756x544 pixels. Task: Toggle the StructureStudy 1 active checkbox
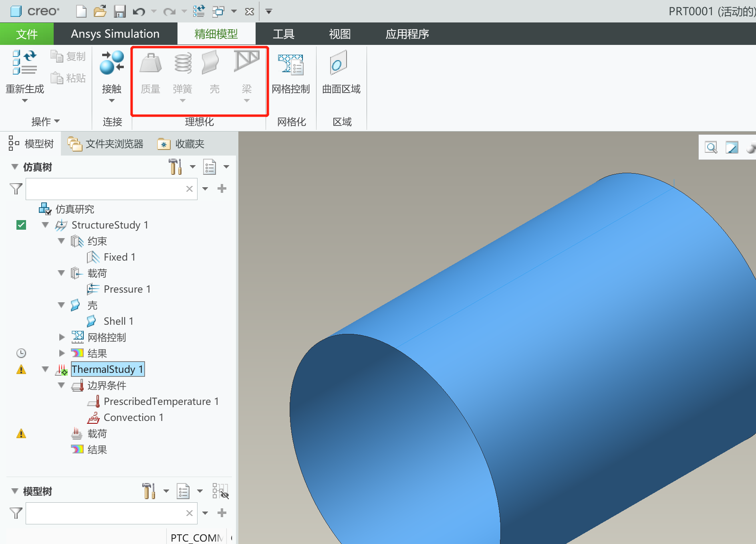tap(21, 225)
